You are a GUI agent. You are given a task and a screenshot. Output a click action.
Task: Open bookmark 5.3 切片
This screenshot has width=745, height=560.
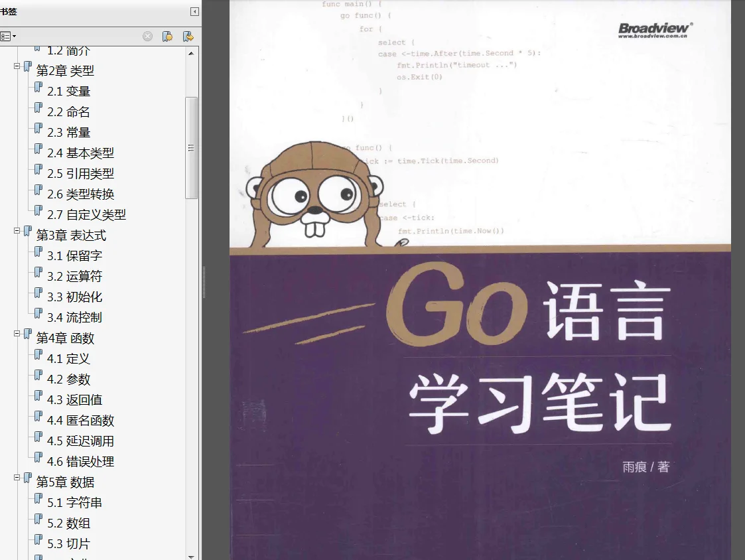(69, 544)
